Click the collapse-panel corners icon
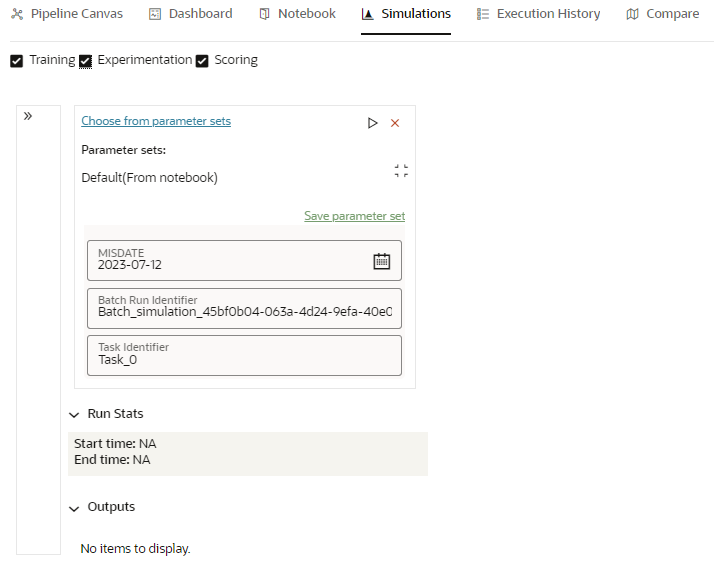The height and width of the screenshot is (572, 714). pyautogui.click(x=401, y=171)
